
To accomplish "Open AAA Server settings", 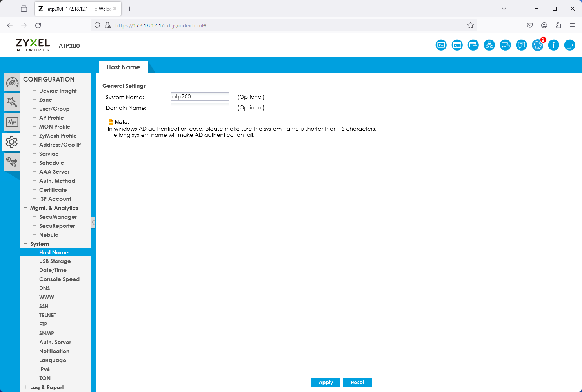I will pos(55,172).
